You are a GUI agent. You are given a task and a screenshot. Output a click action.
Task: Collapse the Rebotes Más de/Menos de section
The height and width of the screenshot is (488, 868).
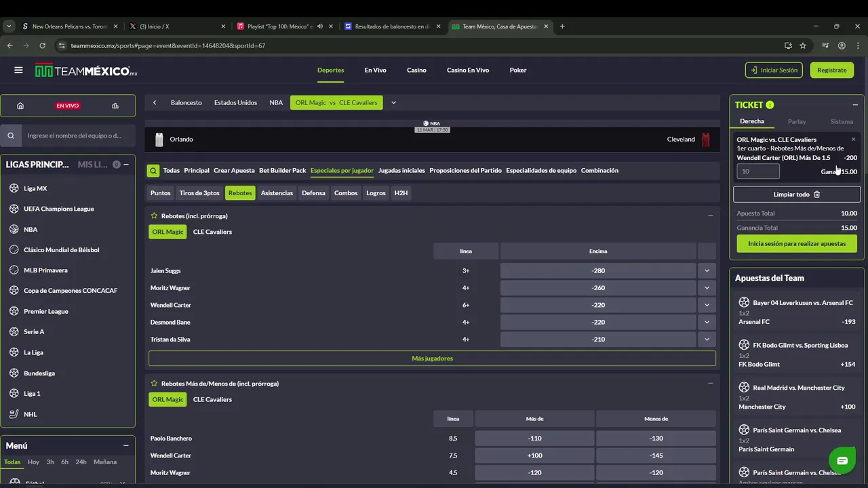tap(710, 384)
